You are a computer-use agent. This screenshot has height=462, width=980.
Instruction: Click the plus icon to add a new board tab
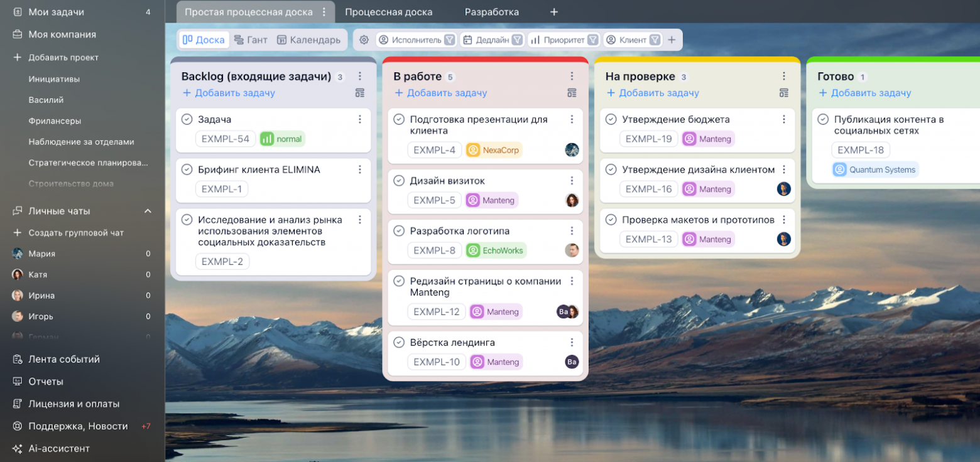[553, 12]
